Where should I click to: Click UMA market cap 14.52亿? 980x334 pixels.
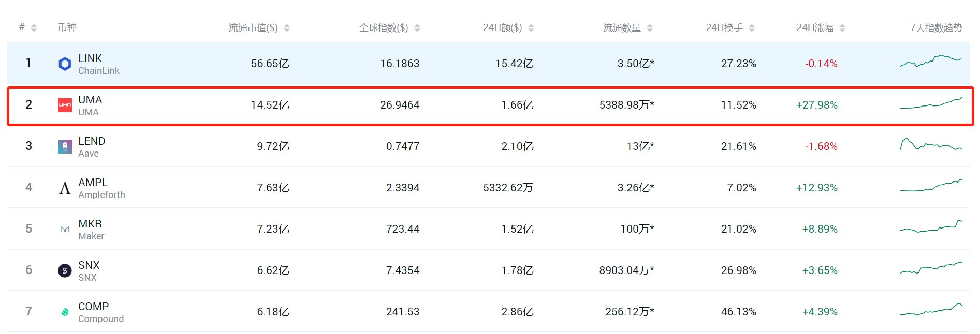tap(270, 105)
